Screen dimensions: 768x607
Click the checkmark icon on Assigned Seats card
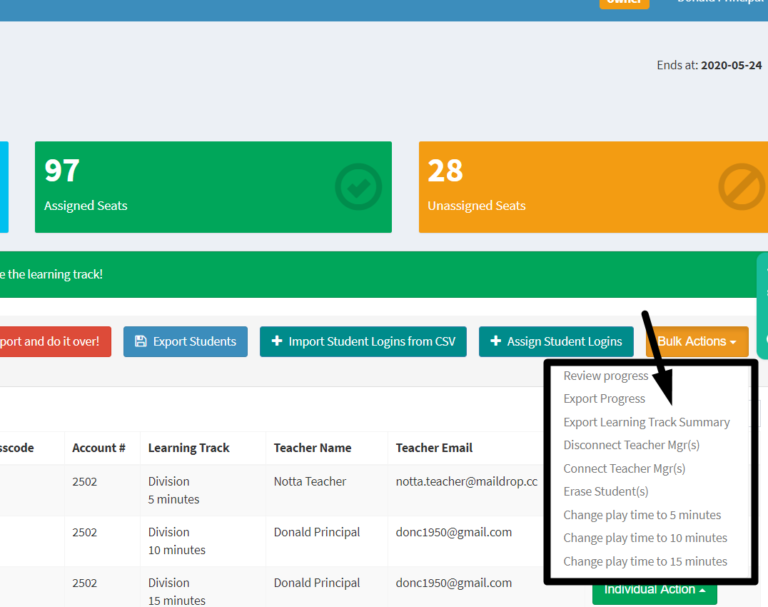358,186
